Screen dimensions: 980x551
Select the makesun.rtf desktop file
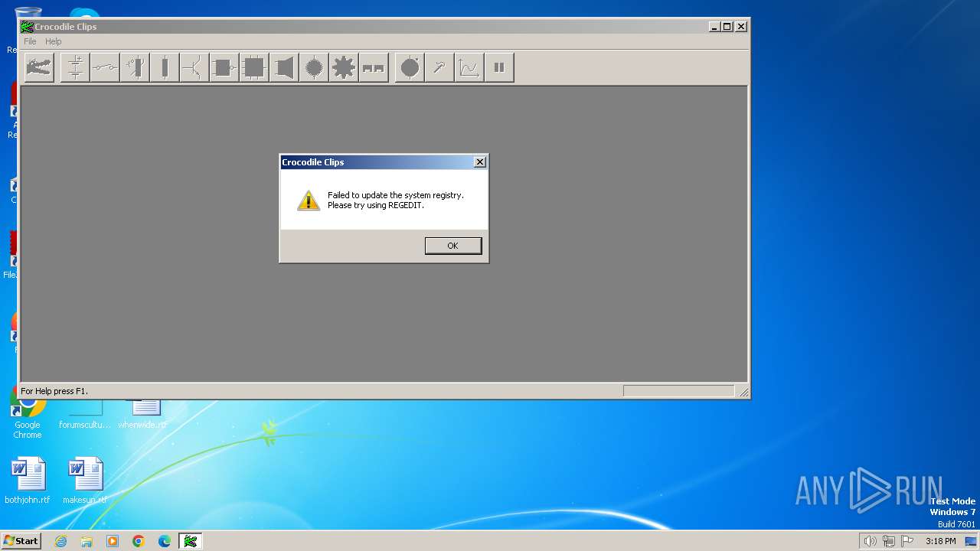coord(85,481)
